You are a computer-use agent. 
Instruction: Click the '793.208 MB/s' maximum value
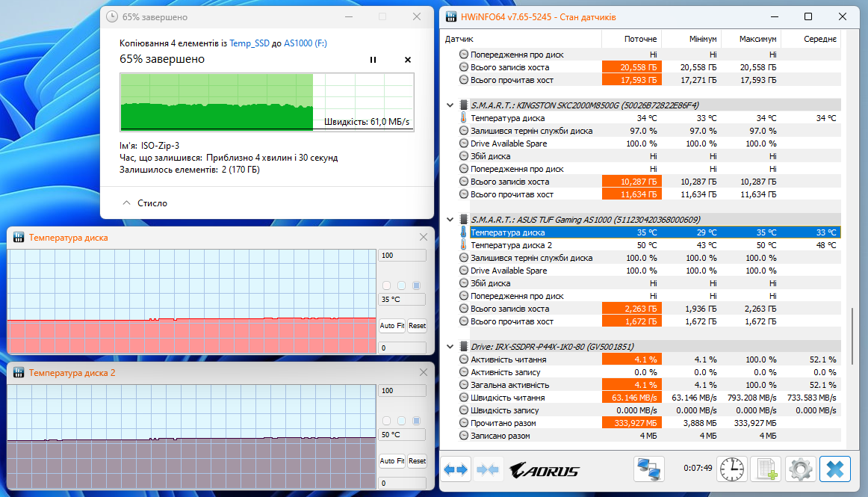click(751, 398)
